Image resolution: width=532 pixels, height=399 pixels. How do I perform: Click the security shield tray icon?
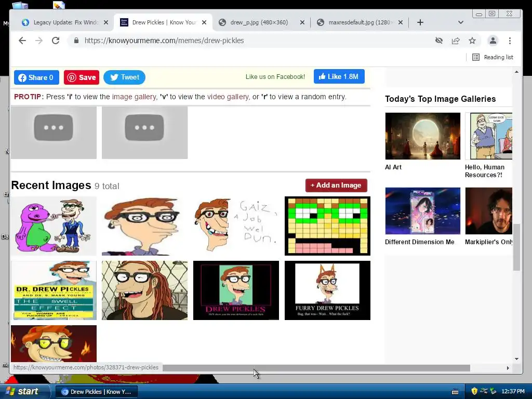474,391
